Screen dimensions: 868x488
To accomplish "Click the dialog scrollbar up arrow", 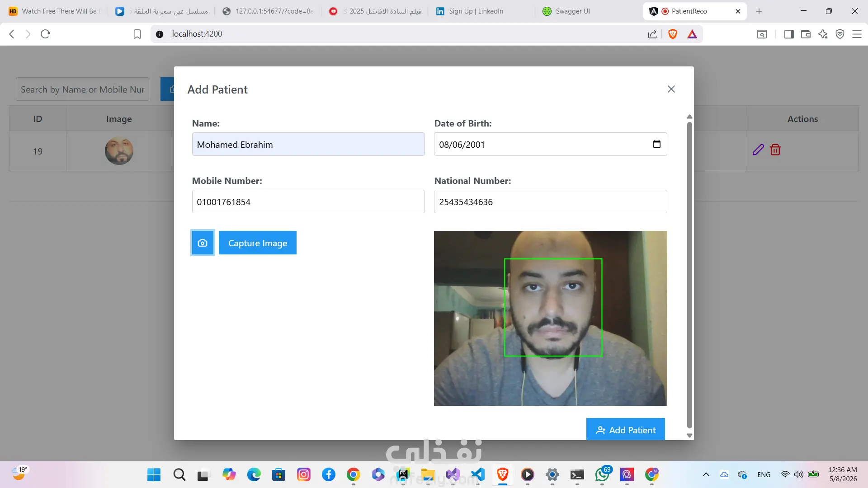I will 689,117.
